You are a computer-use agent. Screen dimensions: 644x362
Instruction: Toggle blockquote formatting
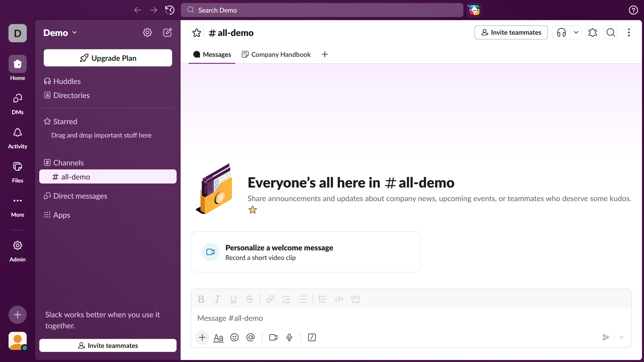[x=323, y=299]
